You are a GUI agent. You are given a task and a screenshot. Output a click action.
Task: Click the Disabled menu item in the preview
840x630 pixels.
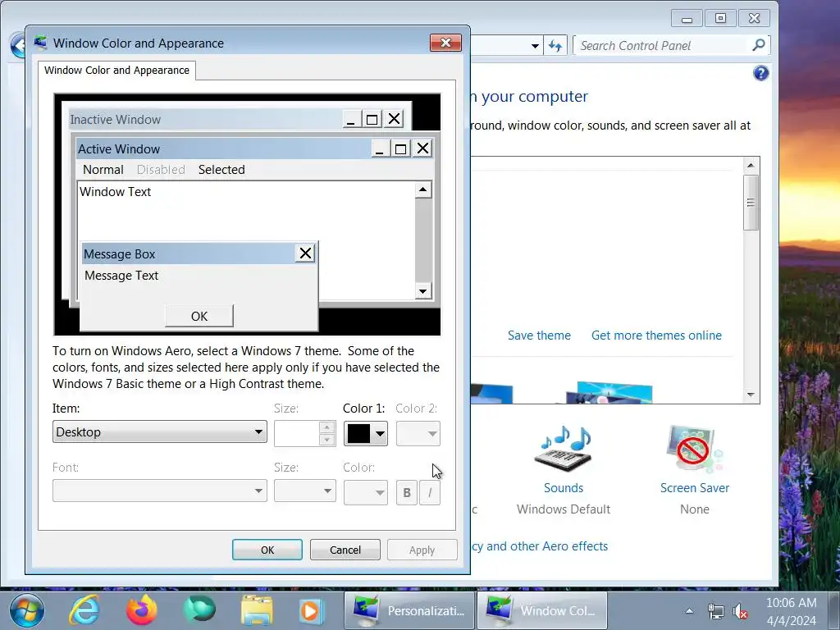coord(161,169)
